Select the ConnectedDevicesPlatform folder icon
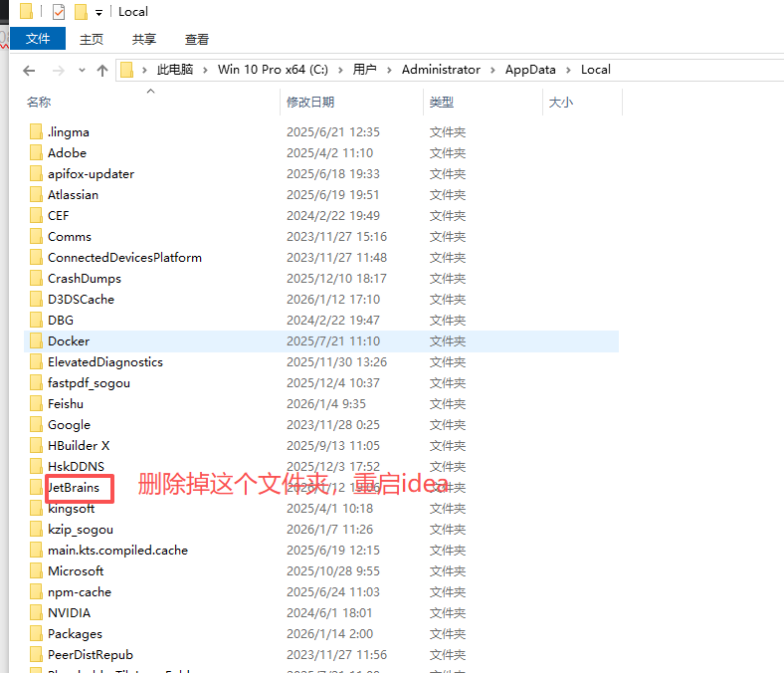 click(x=36, y=258)
